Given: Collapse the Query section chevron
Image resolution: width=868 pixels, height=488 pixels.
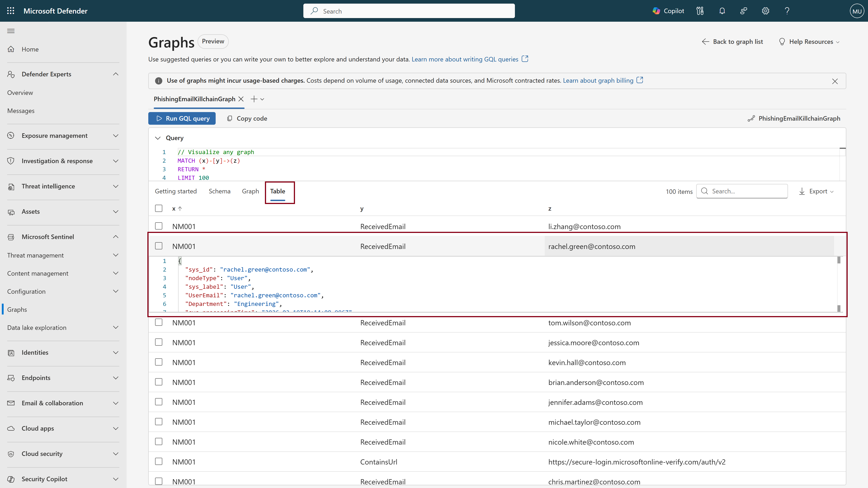Looking at the screenshot, I should coord(158,138).
